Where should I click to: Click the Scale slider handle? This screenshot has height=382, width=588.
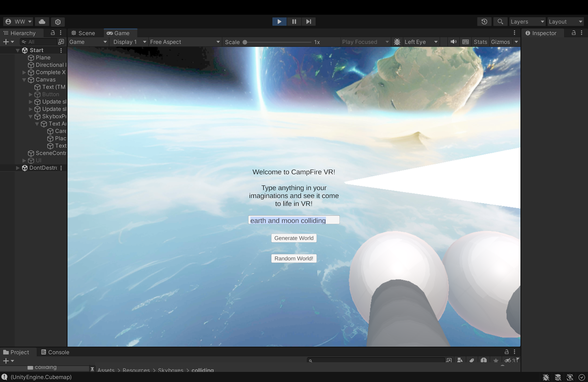point(245,42)
